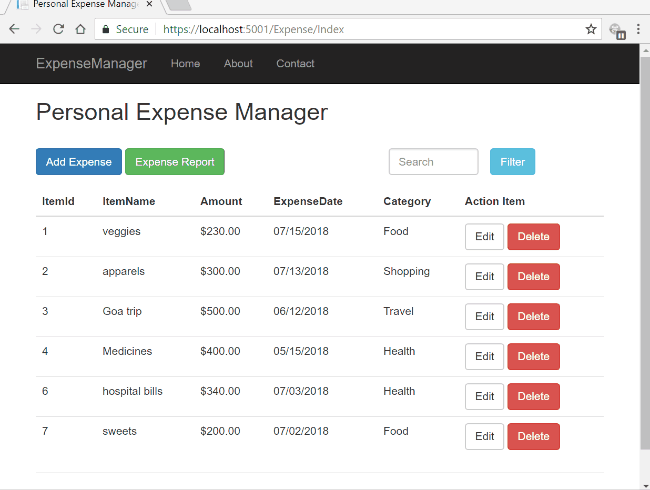This screenshot has height=490, width=650.
Task: Close the Personal Expense Manager tab
Action: point(149,4)
